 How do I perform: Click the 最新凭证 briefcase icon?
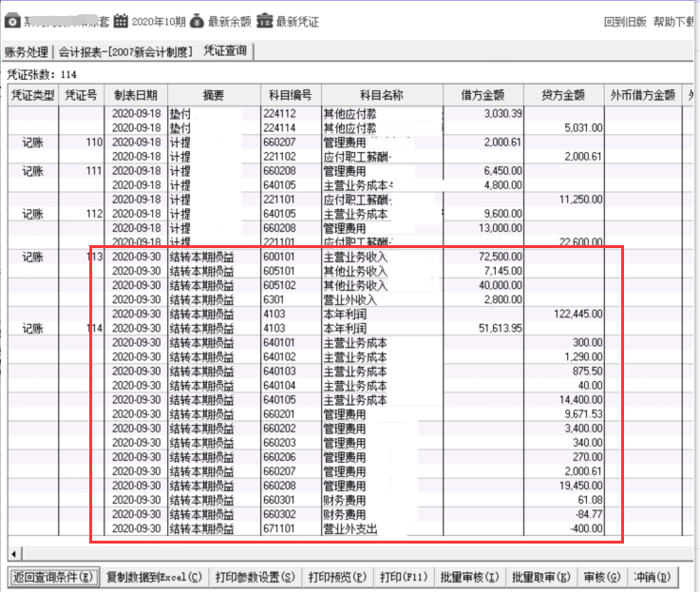(x=265, y=21)
